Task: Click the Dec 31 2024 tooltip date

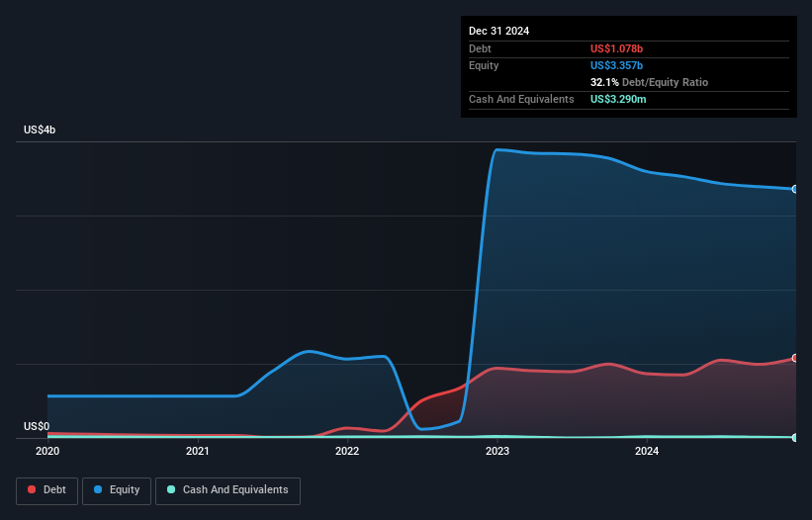Action: click(x=498, y=31)
